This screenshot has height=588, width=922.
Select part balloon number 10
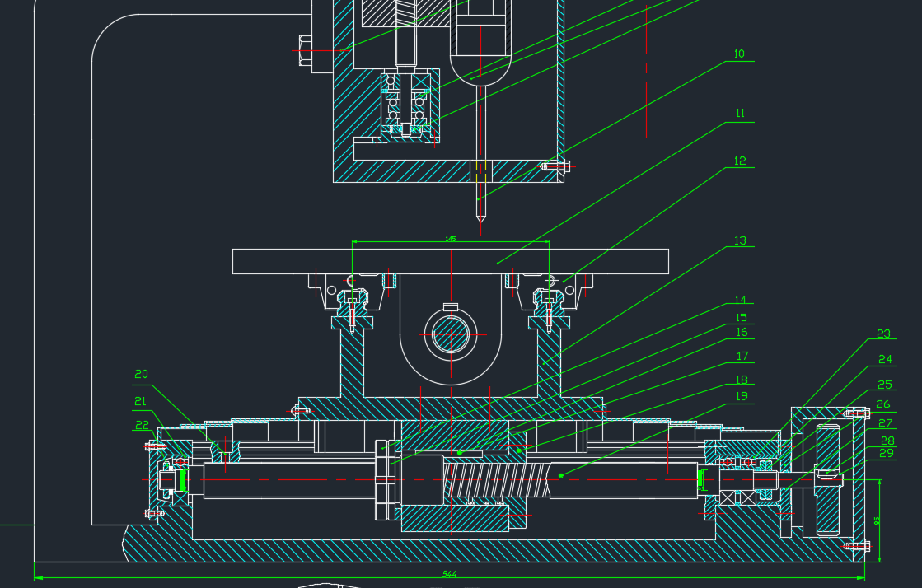[739, 54]
